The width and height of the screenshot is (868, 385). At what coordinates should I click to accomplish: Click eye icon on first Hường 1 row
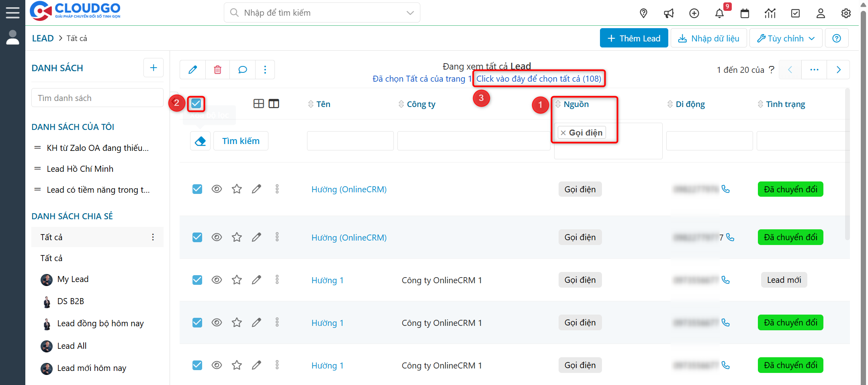pos(217,280)
